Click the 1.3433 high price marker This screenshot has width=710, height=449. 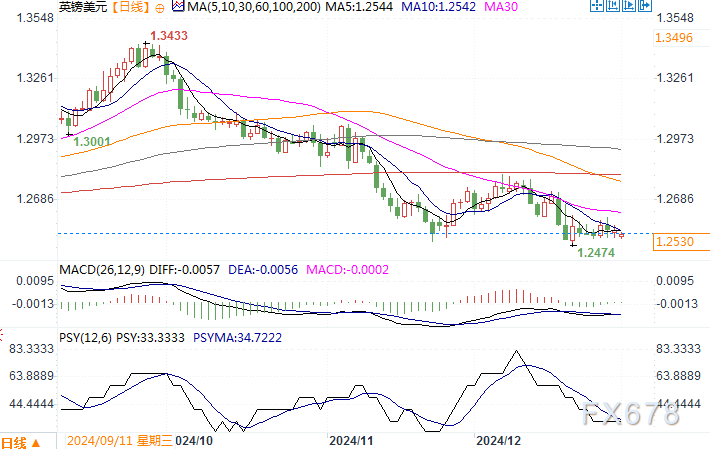(x=168, y=36)
